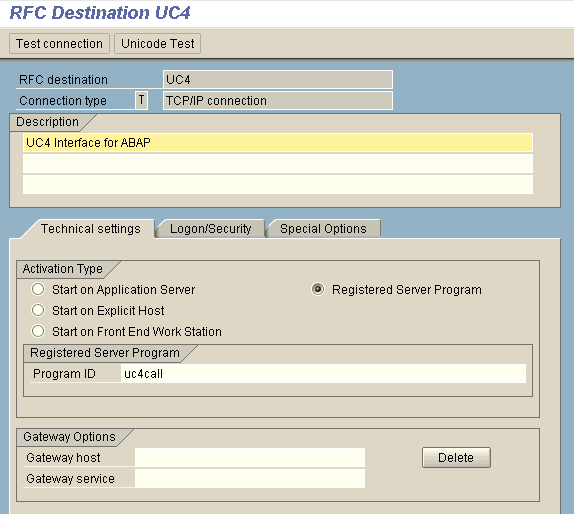Click the Test connection button

59,44
